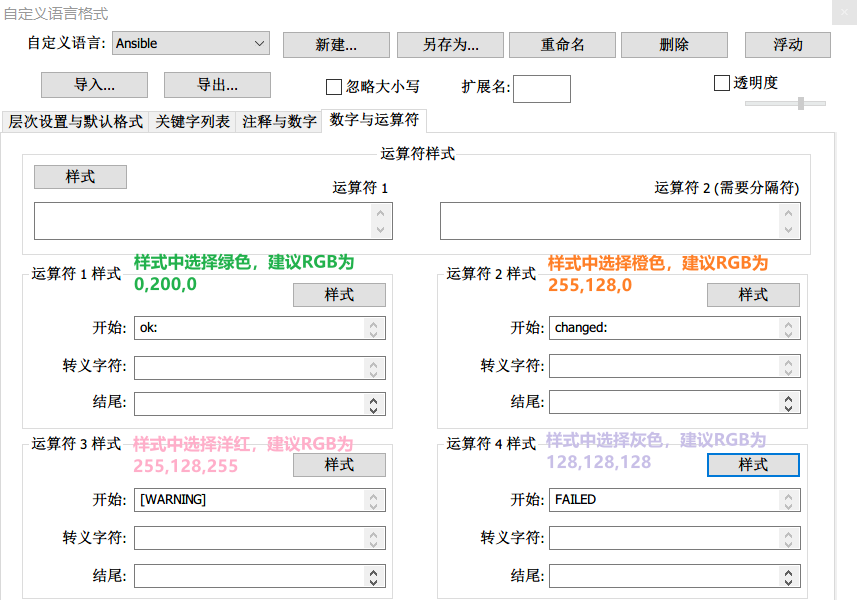
Task: Open the 样式 dialog for 运算符 1 样式
Action: (x=339, y=294)
